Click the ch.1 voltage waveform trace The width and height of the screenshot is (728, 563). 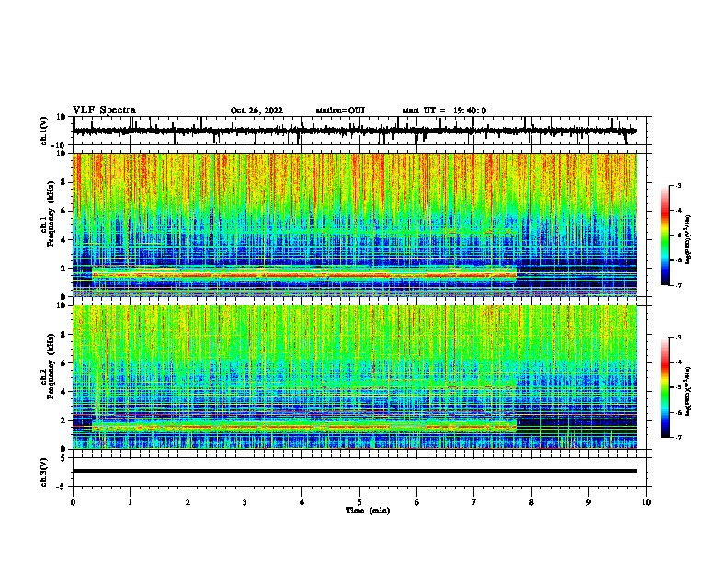(x=354, y=132)
